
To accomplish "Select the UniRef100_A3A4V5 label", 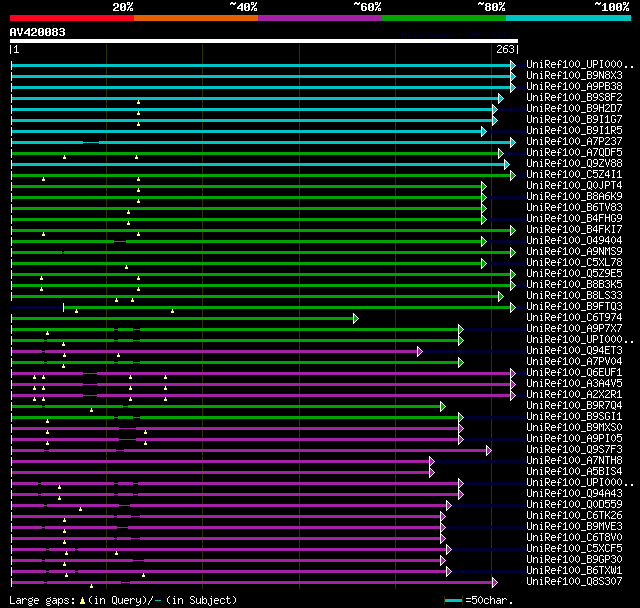I will (574, 384).
